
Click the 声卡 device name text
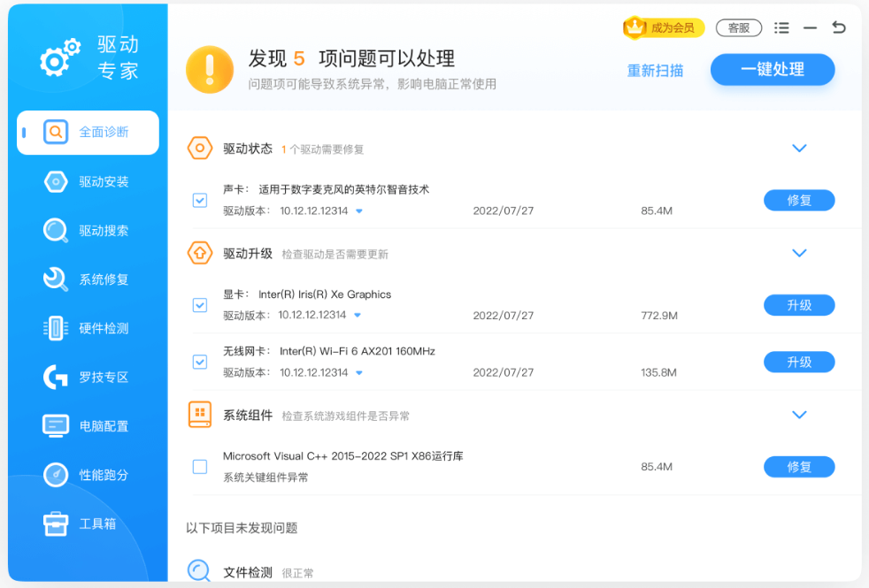tap(343, 189)
